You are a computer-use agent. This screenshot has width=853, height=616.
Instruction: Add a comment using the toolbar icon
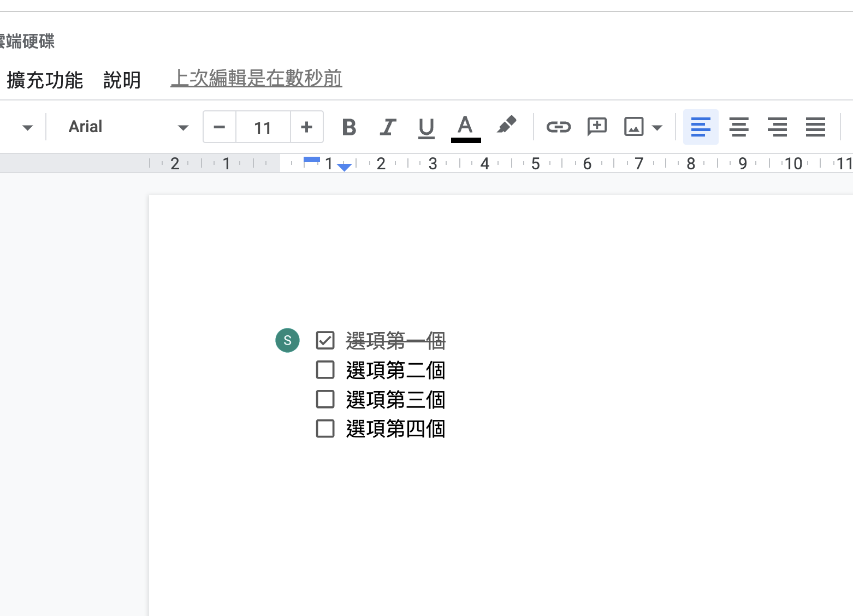(596, 127)
